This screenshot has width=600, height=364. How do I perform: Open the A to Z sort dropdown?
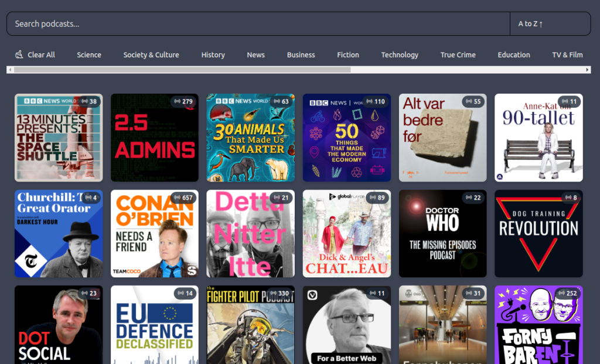550,24
